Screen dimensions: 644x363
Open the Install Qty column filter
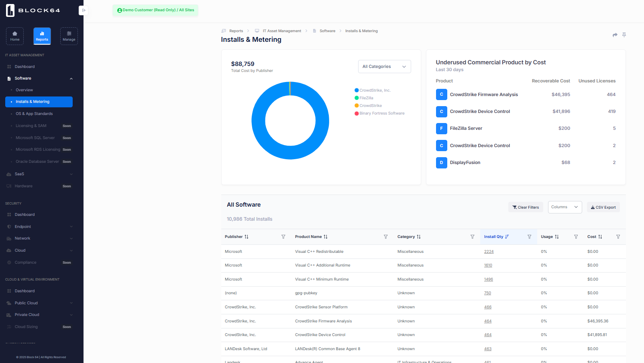pyautogui.click(x=530, y=237)
